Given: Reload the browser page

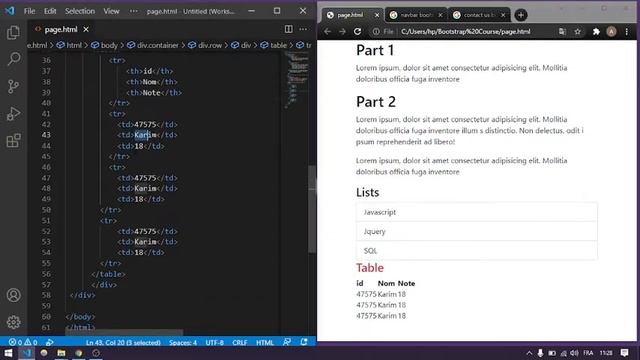Looking at the screenshot, I should pos(358,31).
